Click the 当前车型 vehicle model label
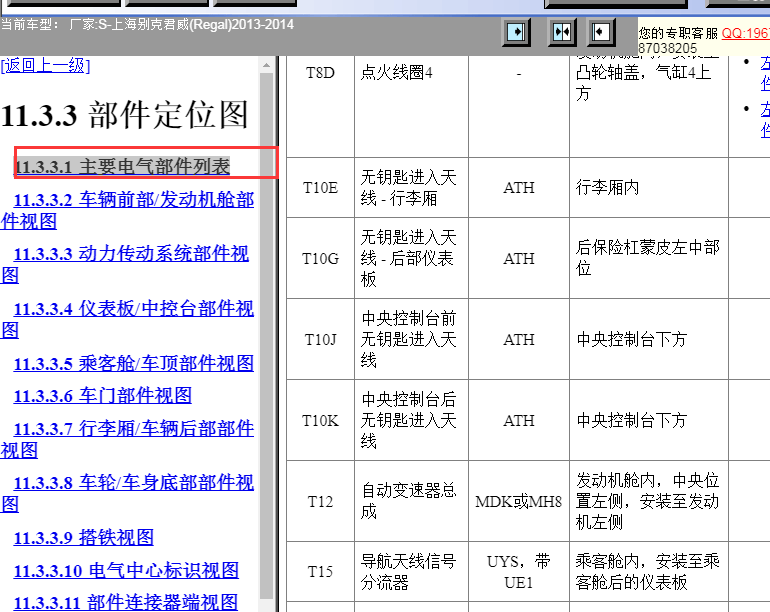This screenshot has width=770, height=612. (147, 25)
